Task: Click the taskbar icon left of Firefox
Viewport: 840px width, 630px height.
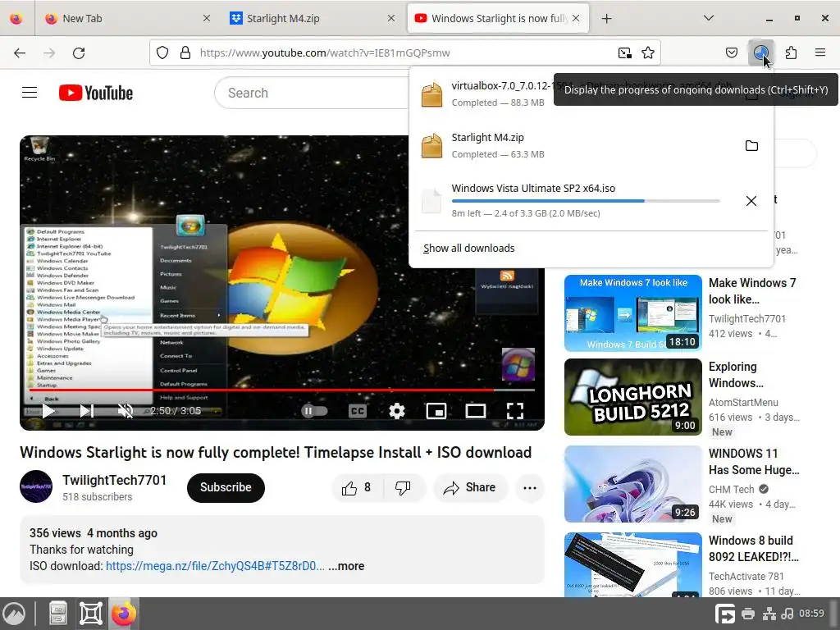Action: 90,614
